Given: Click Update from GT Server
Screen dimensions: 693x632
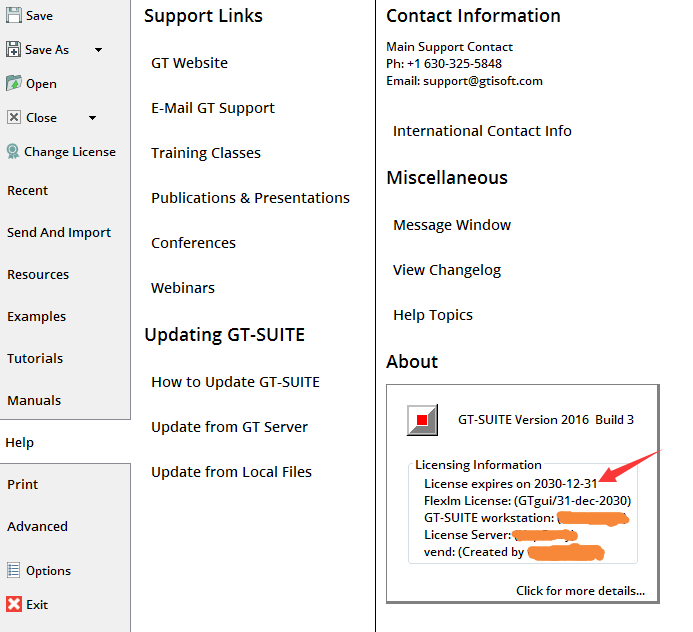Looking at the screenshot, I should coord(229,427).
